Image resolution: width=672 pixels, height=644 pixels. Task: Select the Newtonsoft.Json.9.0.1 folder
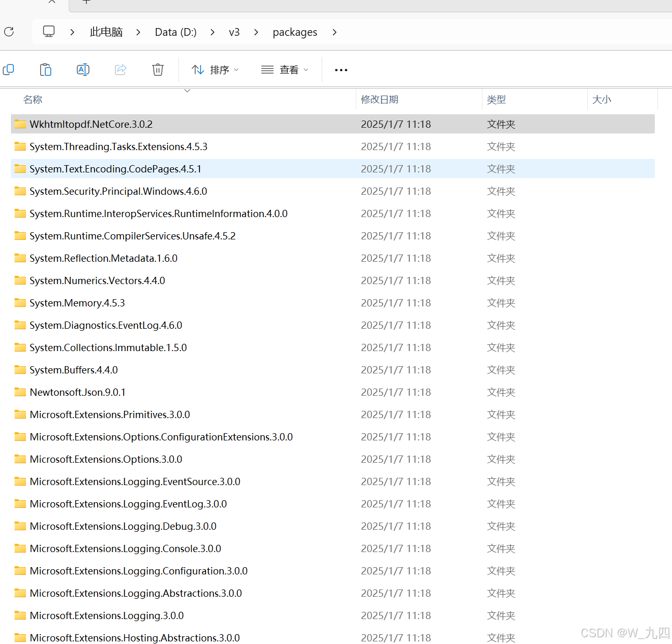(332, 392)
